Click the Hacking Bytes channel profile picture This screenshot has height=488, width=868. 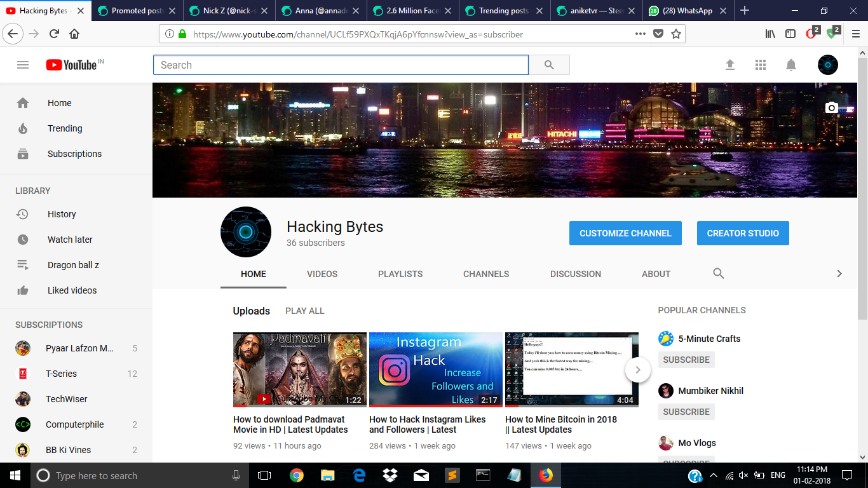click(x=246, y=232)
